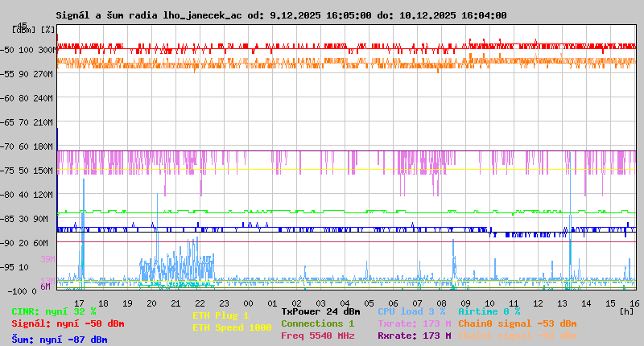Screen dimensions: 644x346
Task: Click the graph title with radio name
Action: [x=281, y=15]
